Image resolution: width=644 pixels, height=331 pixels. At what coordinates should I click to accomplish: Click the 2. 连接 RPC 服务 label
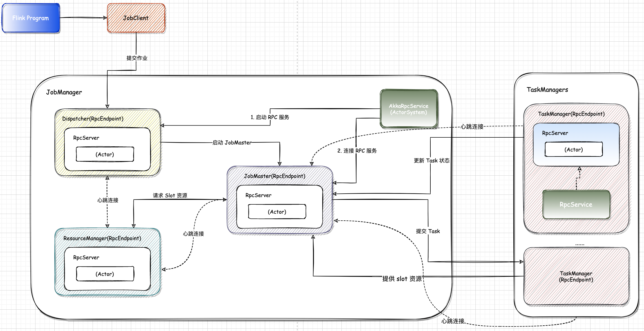[357, 151]
